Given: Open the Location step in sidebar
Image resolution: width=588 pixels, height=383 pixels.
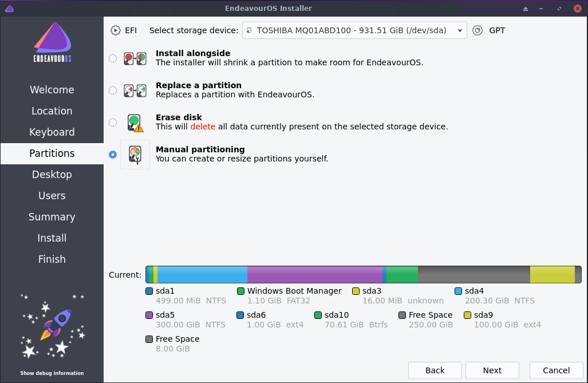Looking at the screenshot, I should tap(52, 111).
